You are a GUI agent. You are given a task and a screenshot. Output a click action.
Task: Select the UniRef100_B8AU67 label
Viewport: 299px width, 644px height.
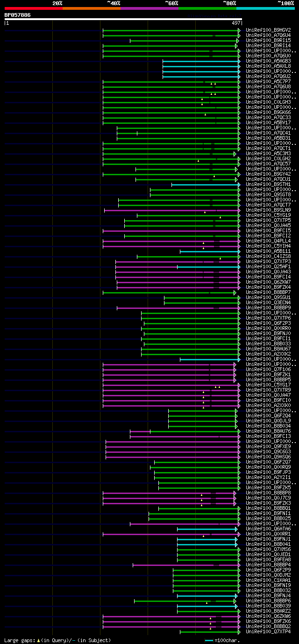point(268,349)
